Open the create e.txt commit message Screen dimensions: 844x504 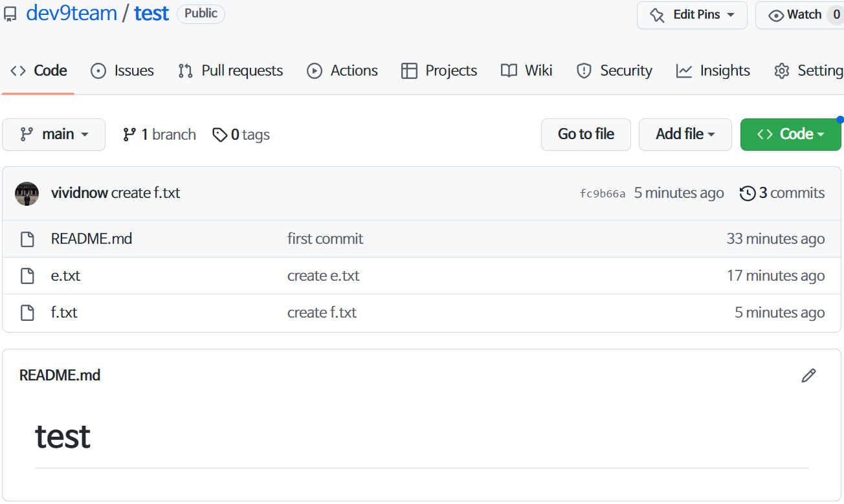(323, 276)
